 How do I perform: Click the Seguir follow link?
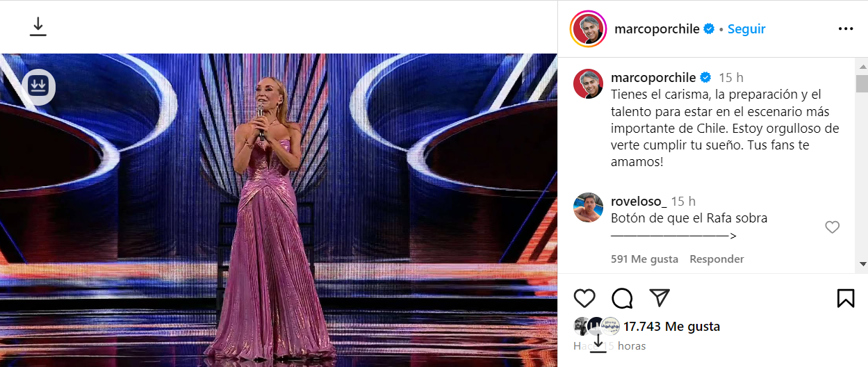click(746, 29)
